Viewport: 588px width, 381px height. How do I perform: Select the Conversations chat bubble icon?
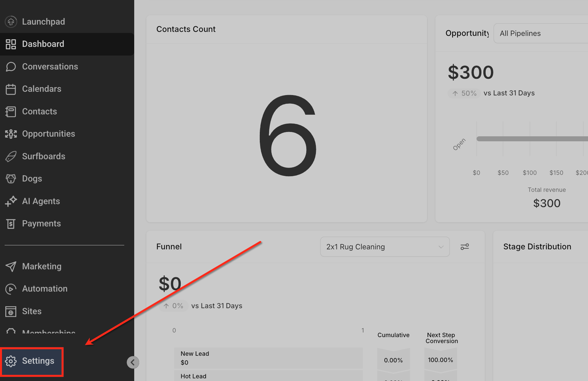coord(11,66)
